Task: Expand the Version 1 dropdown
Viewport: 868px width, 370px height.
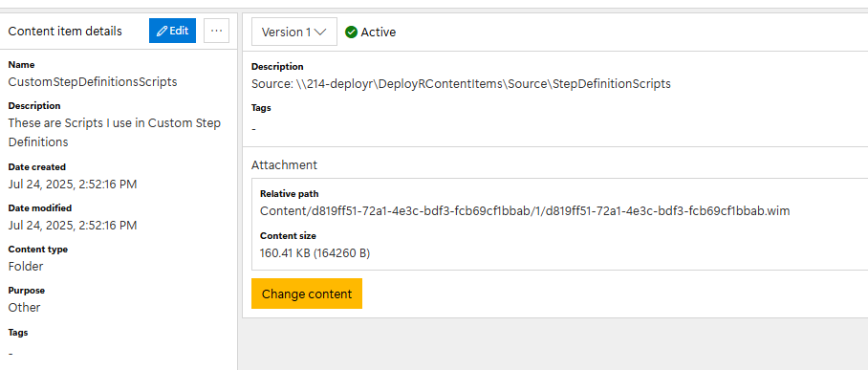Action: tap(293, 33)
